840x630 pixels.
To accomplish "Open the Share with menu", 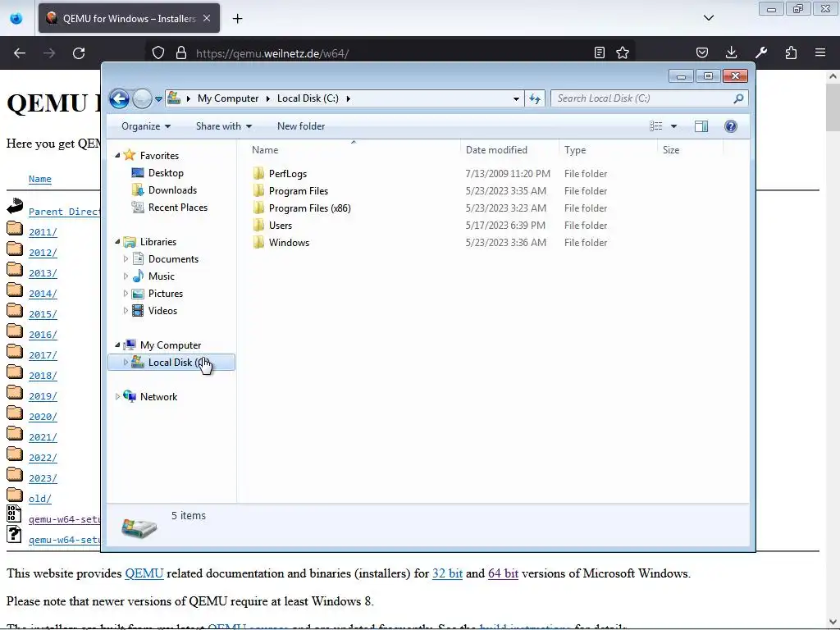I will point(223,126).
